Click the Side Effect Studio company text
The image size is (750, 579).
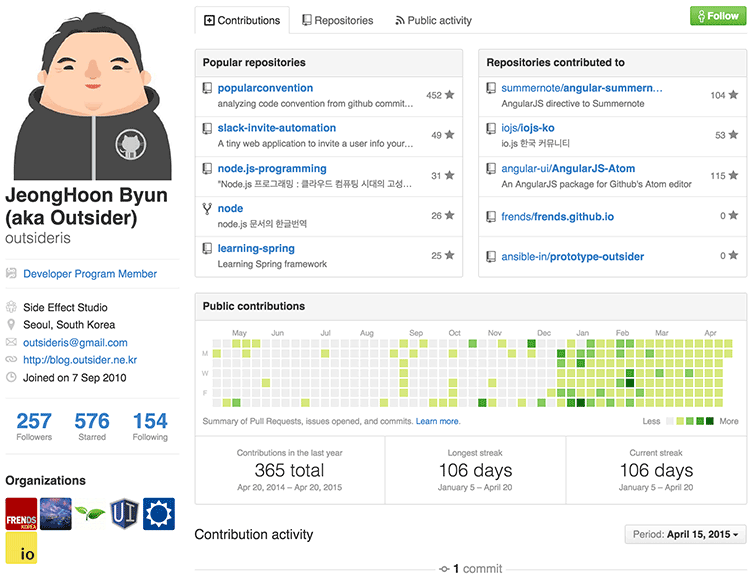click(x=65, y=307)
